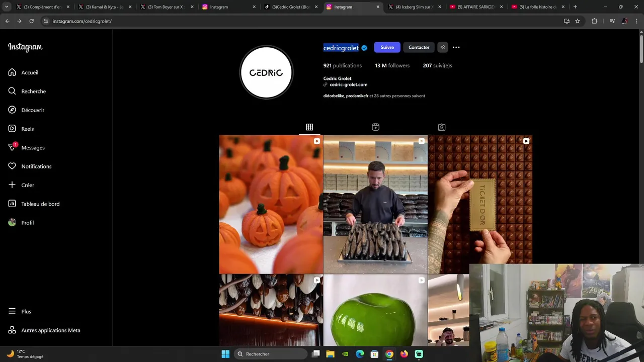Select the posts grid tab
Viewport: 644px width, 362px height.
point(309,127)
